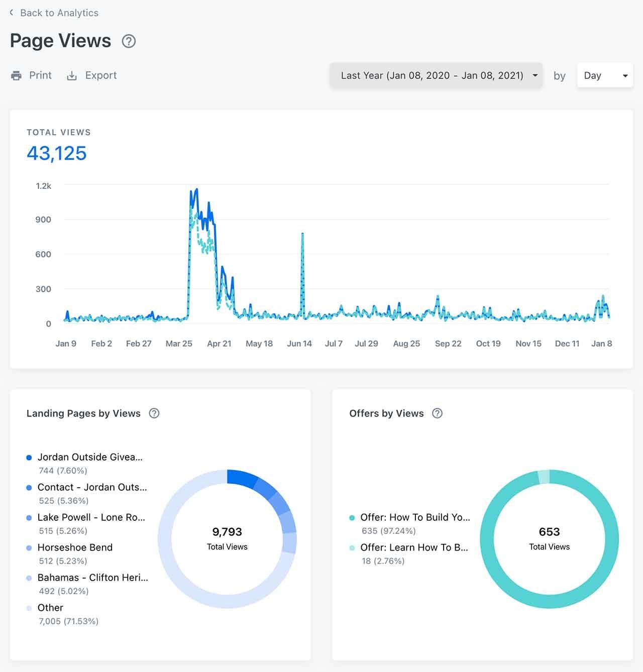Click the Offers by Views title
The width and height of the screenshot is (643, 672).
pyautogui.click(x=386, y=413)
